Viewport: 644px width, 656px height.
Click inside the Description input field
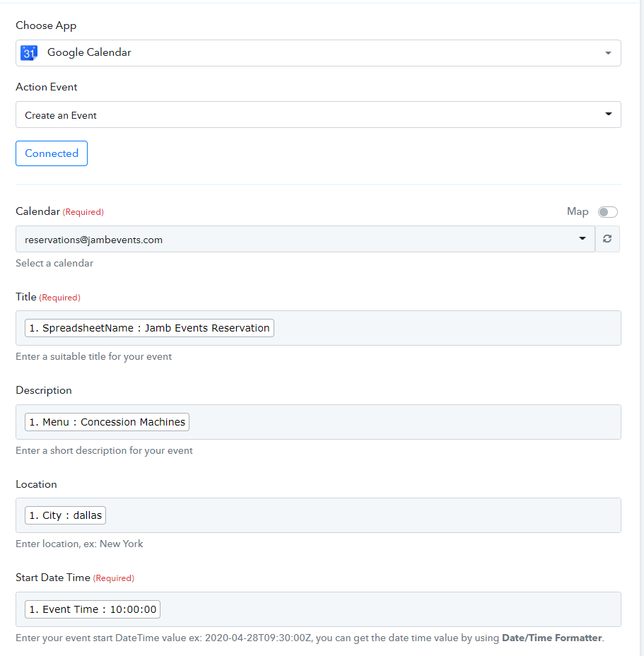tap(318, 422)
